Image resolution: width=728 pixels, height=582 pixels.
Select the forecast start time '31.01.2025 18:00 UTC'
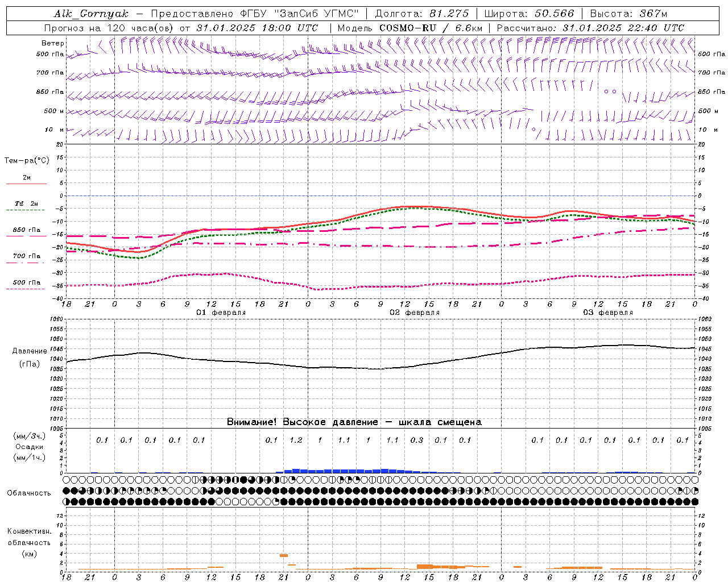pyautogui.click(x=257, y=28)
